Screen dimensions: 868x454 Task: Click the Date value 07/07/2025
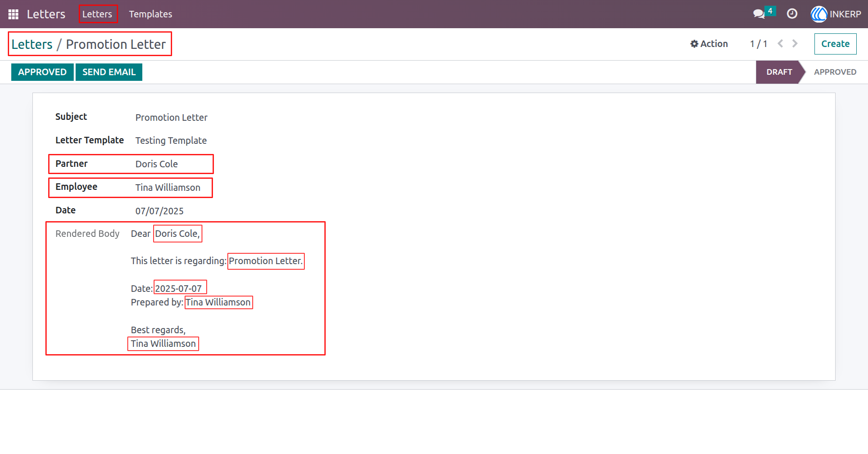point(159,211)
